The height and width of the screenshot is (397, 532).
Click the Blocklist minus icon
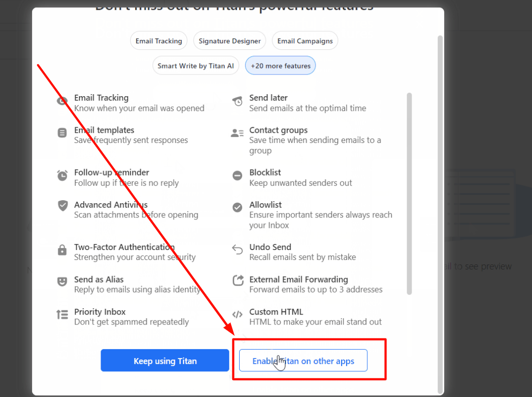(237, 176)
